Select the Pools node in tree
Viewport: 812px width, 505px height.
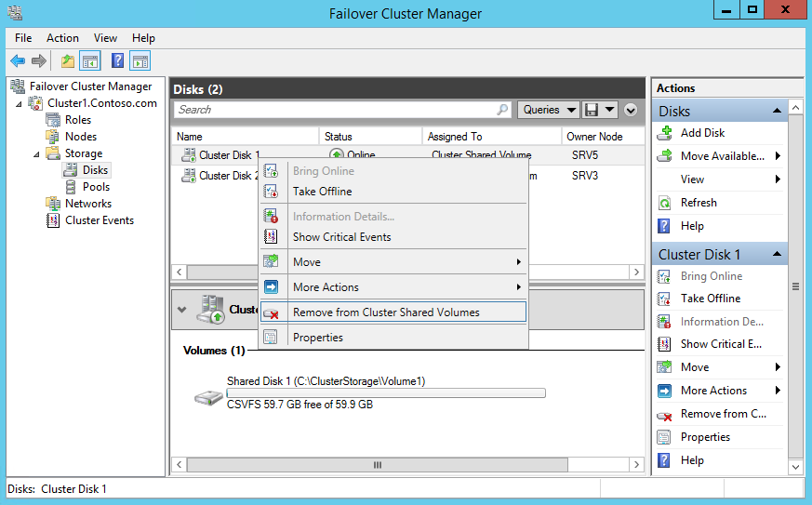tap(96, 187)
